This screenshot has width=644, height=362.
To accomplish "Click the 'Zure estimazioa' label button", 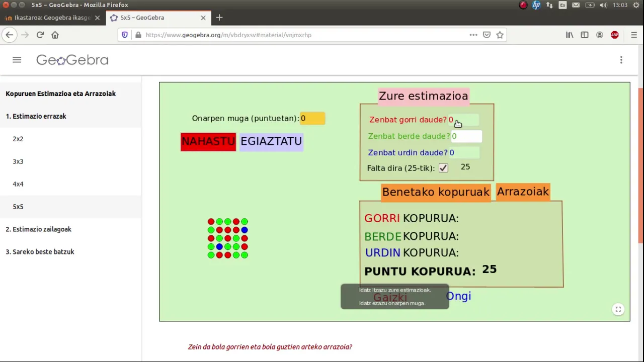I will click(x=423, y=96).
